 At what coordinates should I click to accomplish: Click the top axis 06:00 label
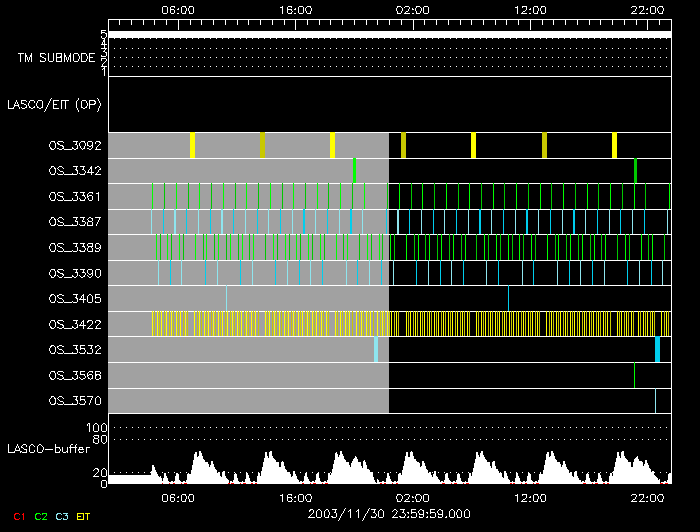pyautogui.click(x=177, y=9)
